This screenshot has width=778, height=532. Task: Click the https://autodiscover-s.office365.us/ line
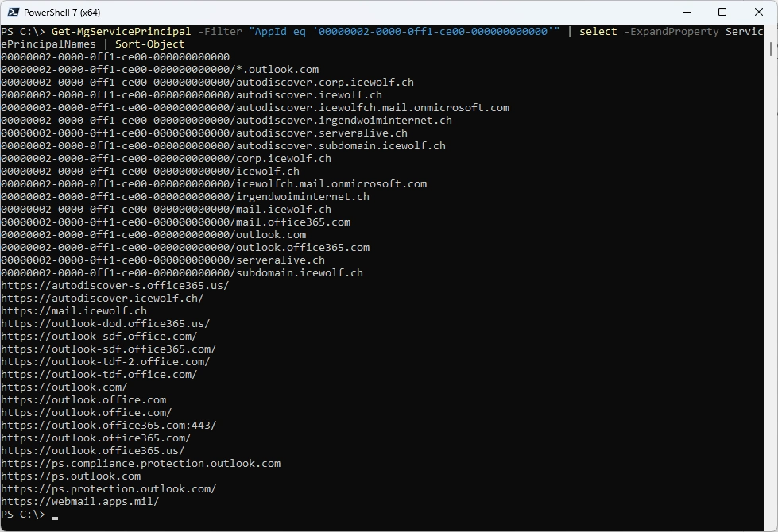[x=115, y=286]
